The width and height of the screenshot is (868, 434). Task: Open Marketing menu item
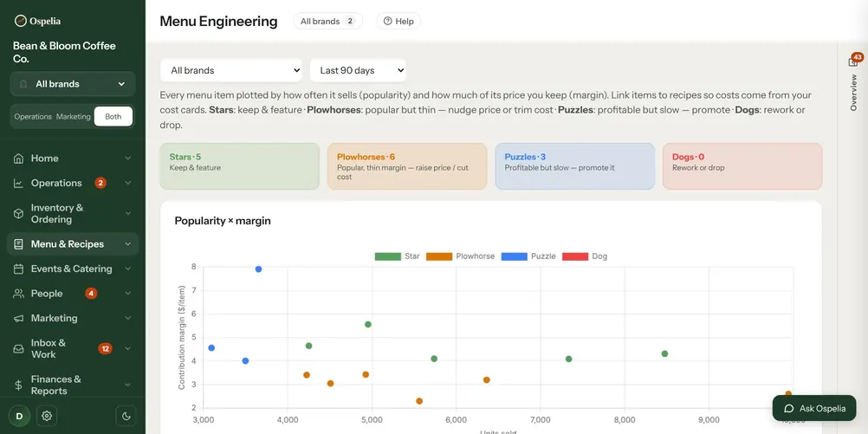pos(73,318)
